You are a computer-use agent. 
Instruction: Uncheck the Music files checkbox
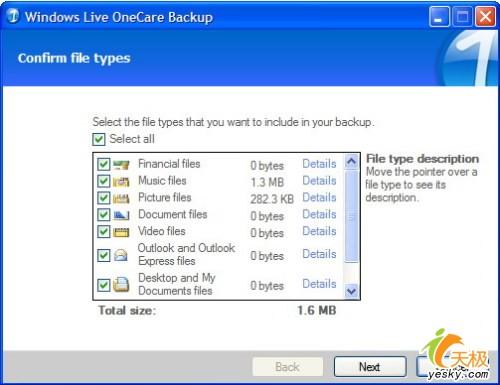[x=104, y=181]
